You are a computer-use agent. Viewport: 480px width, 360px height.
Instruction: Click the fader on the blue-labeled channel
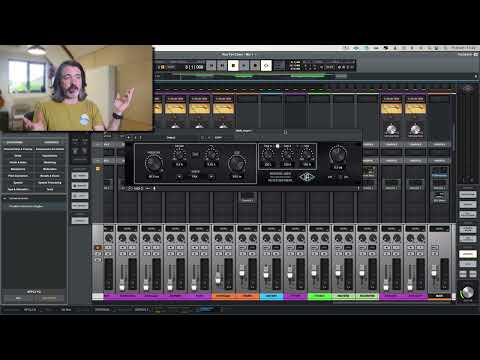266,274
